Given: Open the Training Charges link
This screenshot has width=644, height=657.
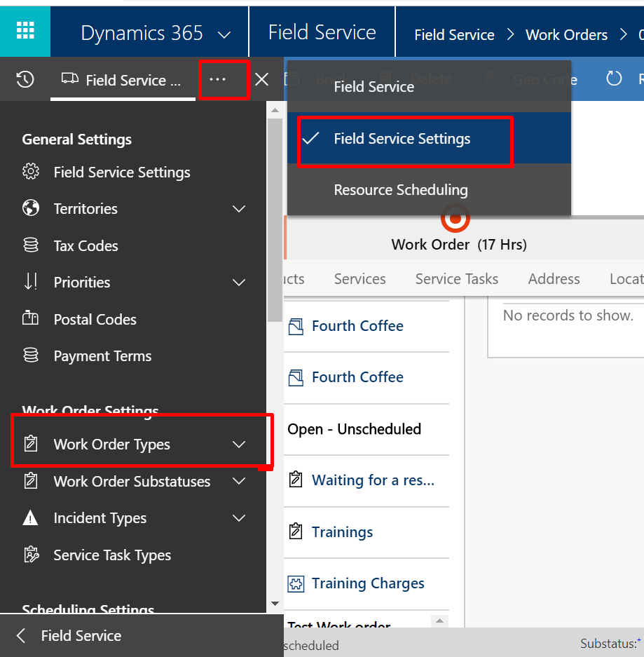Looking at the screenshot, I should pos(368,583).
